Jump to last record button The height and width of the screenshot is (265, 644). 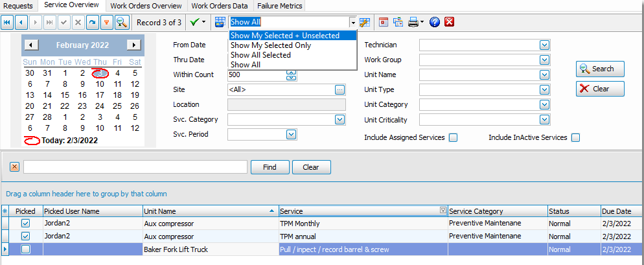coord(49,22)
